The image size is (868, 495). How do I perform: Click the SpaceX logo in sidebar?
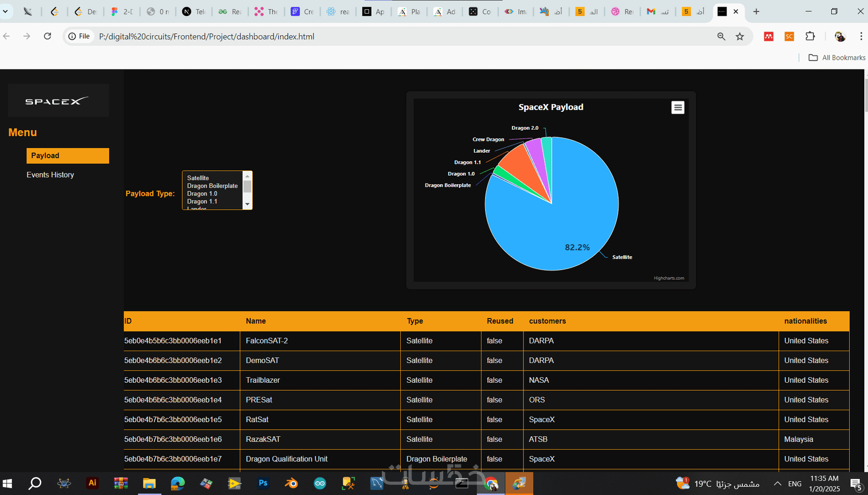click(58, 101)
